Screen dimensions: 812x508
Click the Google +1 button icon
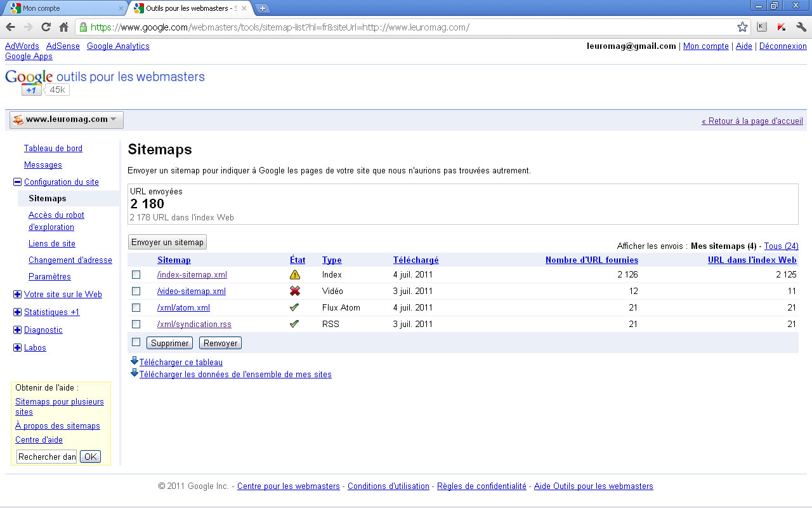click(x=32, y=90)
